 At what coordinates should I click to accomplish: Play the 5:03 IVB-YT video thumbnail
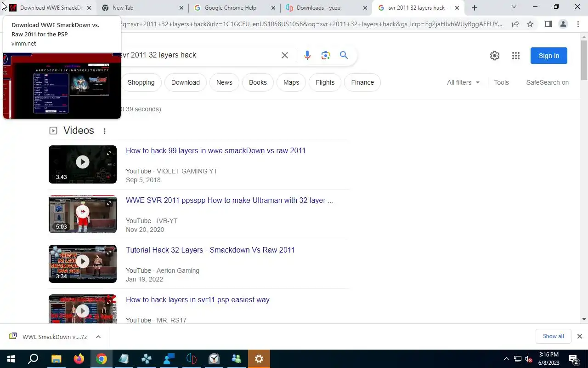point(83,214)
